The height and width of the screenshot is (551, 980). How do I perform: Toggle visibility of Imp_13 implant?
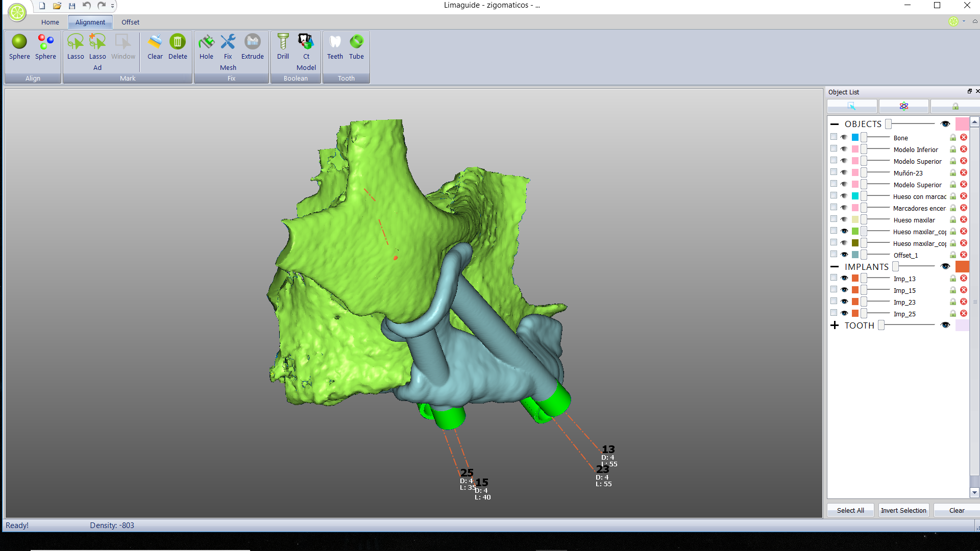click(x=844, y=279)
